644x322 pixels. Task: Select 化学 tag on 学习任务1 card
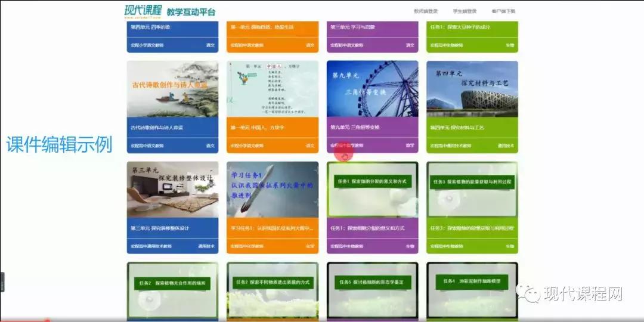point(310,246)
